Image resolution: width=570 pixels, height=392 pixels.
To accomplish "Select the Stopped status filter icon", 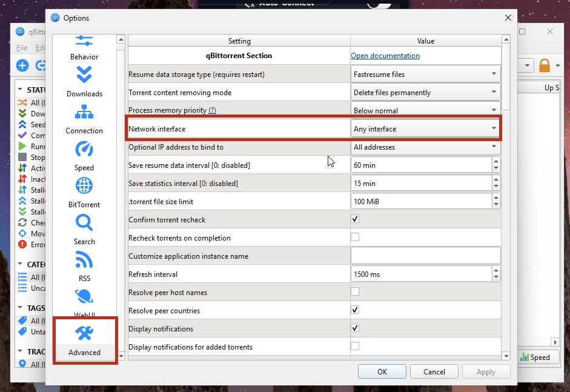I will [x=22, y=157].
